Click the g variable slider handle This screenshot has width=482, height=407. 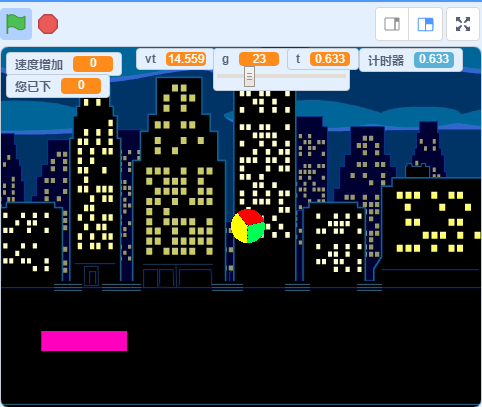click(249, 76)
